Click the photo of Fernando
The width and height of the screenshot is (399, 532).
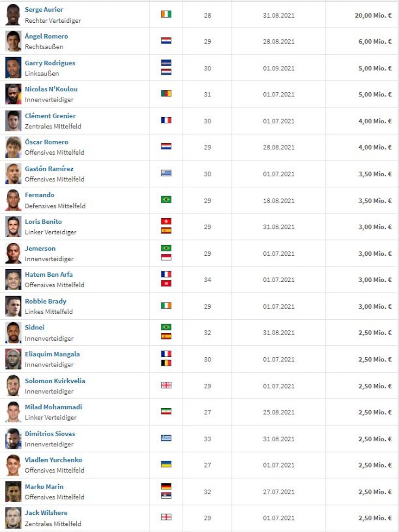13,200
